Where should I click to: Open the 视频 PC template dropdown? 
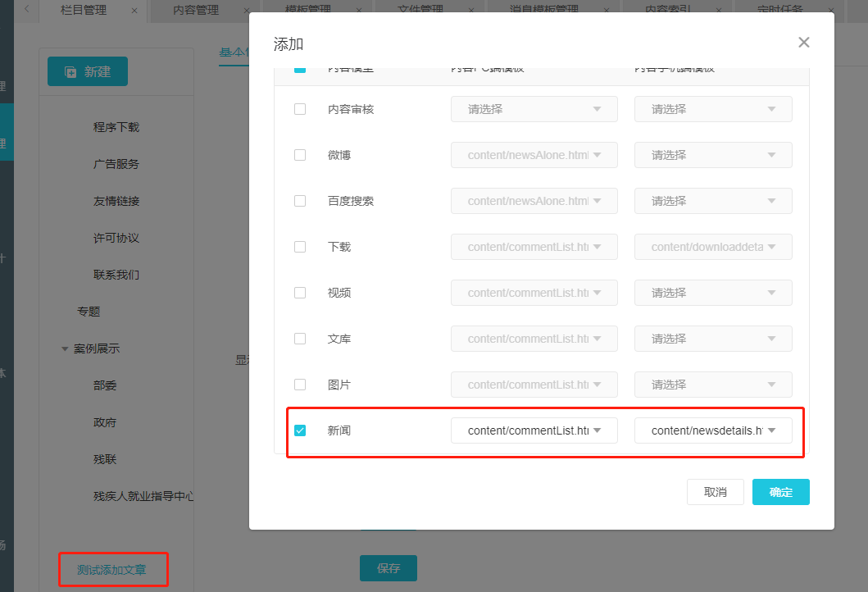pyautogui.click(x=534, y=293)
